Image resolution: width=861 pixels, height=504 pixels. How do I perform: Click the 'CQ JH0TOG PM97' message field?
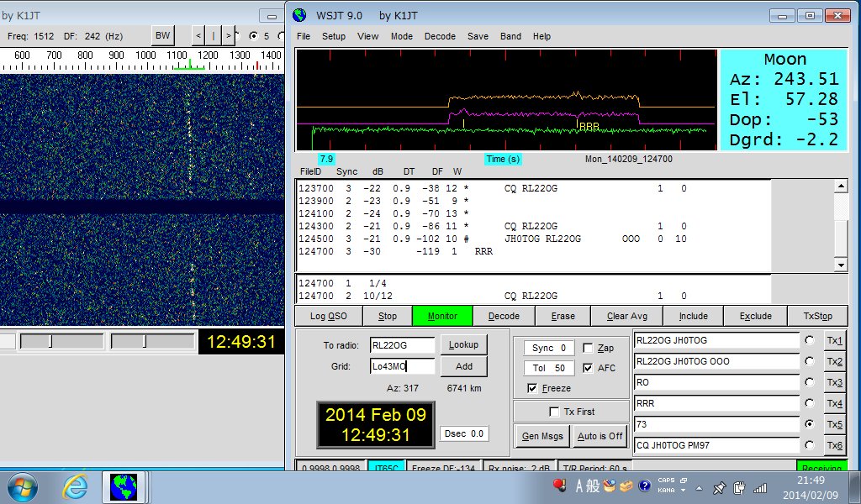716,445
